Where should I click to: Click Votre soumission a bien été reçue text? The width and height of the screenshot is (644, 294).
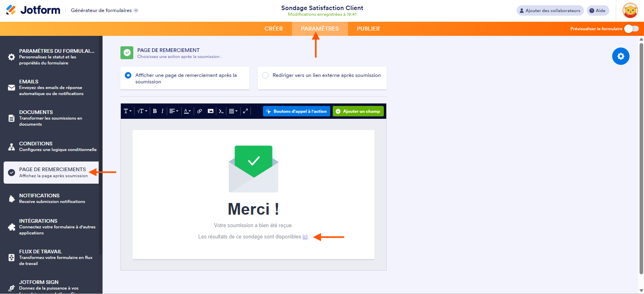(253, 226)
